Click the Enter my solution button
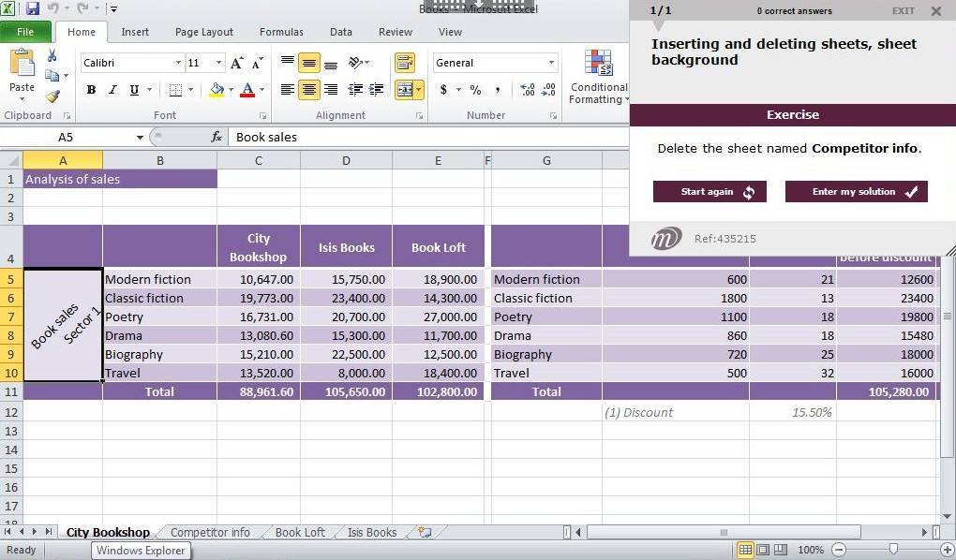956x560 pixels. click(x=856, y=192)
